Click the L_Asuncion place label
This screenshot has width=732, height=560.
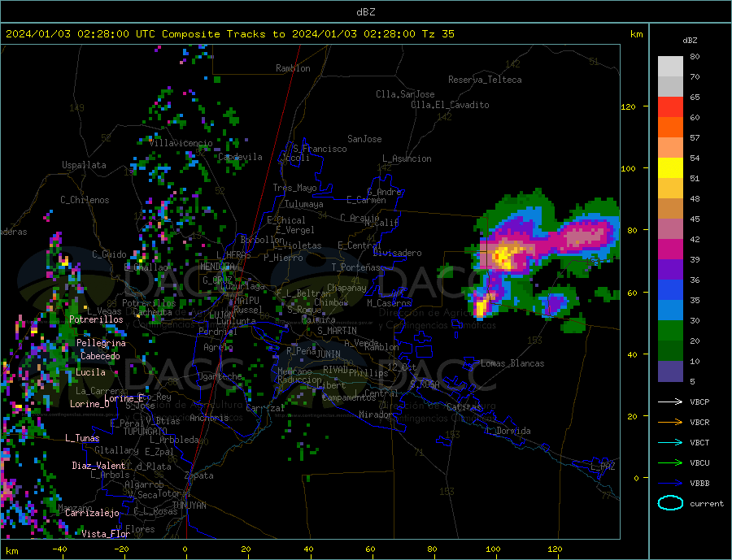click(407, 158)
